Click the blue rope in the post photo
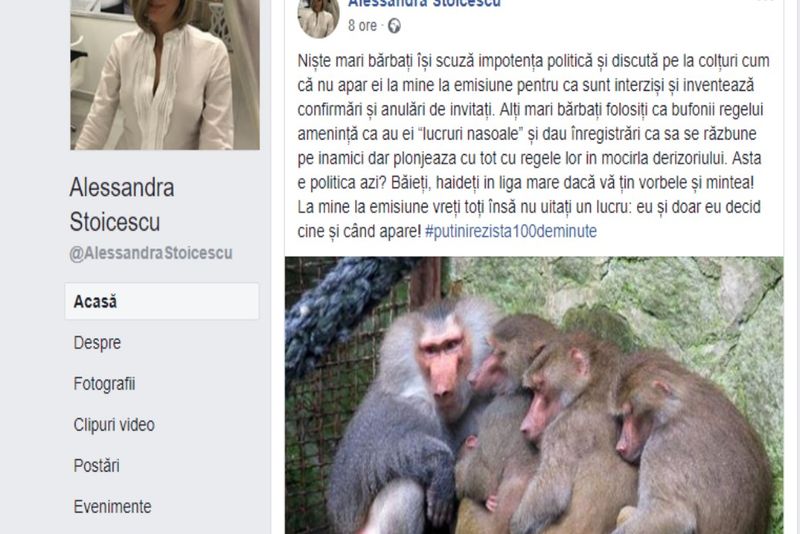The width and height of the screenshot is (800, 534). coord(342,308)
